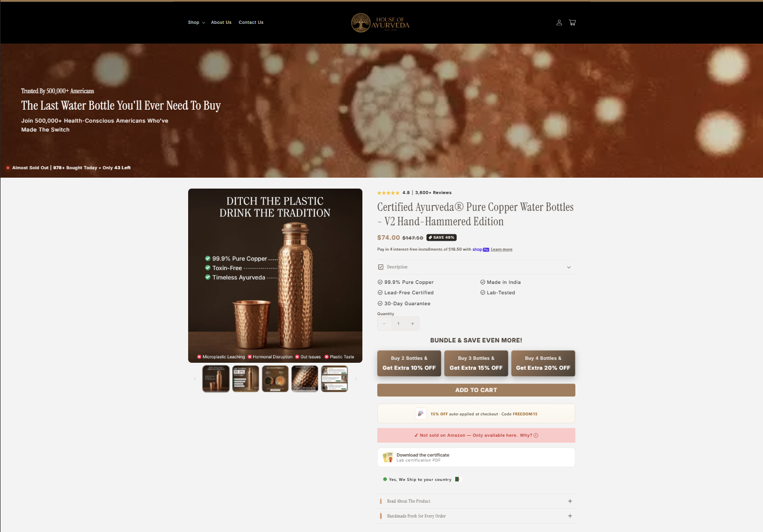The height and width of the screenshot is (532, 763).
Task: Open the Shop dropdown menu
Action: [x=197, y=22]
